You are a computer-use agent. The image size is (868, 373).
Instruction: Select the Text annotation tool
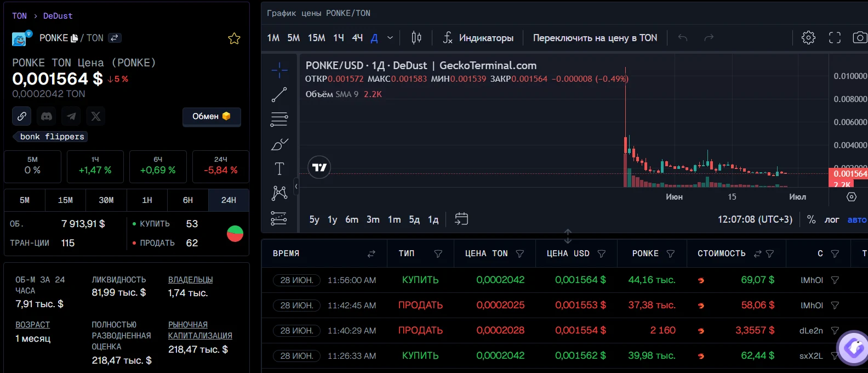coord(279,168)
